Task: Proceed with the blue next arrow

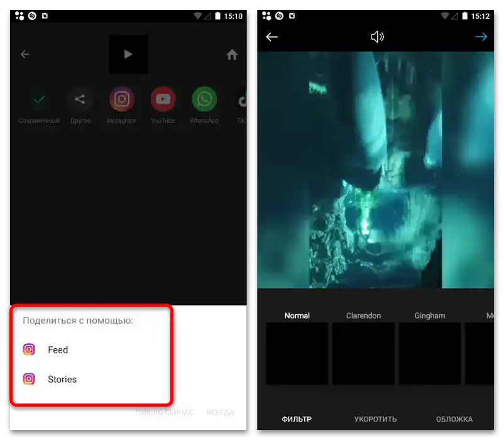Action: point(481,37)
